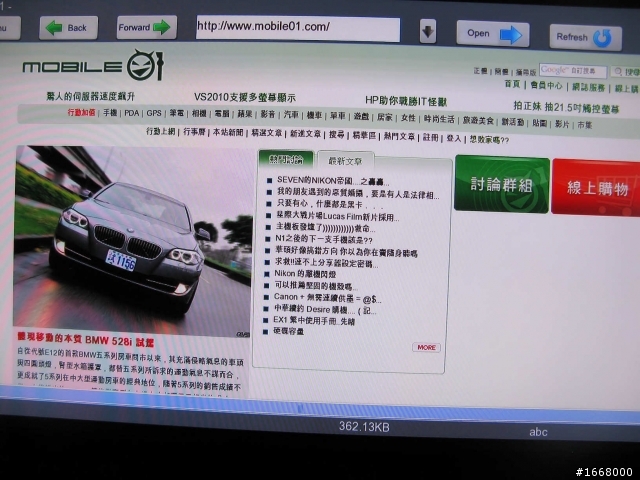This screenshot has height=480, width=640.
Task: Open the Lucas Film新片採用 thread
Action: (x=337, y=216)
